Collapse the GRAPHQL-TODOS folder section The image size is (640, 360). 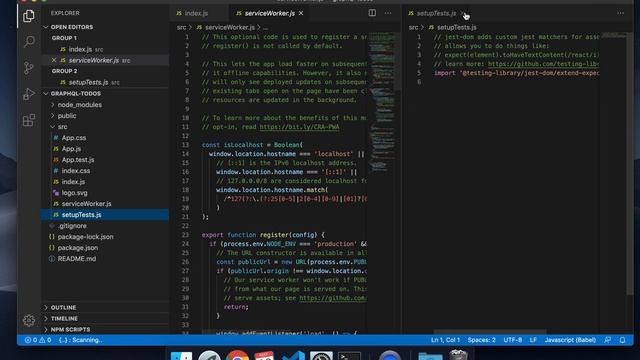tap(76, 93)
